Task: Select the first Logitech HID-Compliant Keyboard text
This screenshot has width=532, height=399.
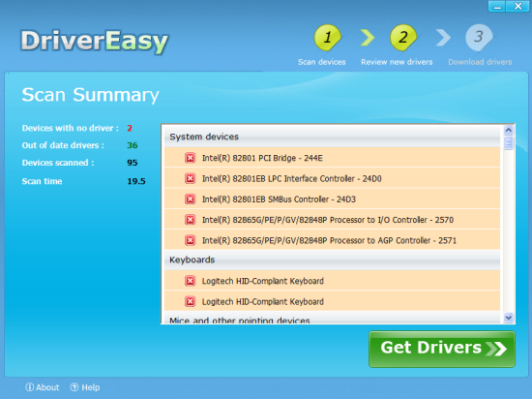Action: (263, 282)
